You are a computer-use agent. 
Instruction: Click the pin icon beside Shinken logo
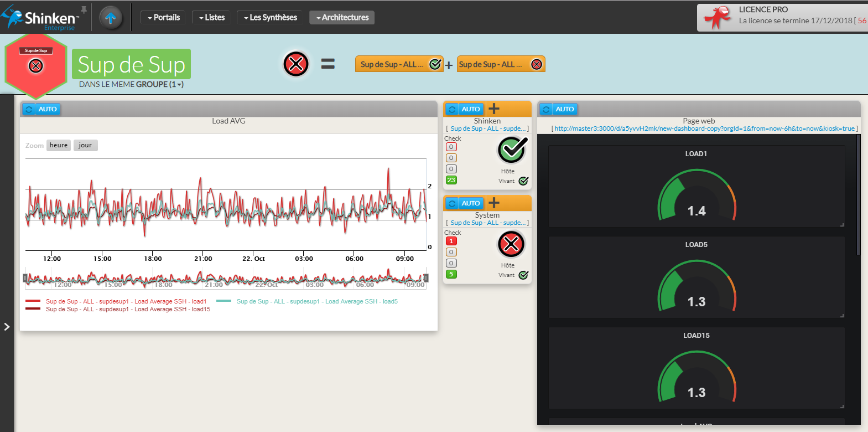click(x=84, y=10)
